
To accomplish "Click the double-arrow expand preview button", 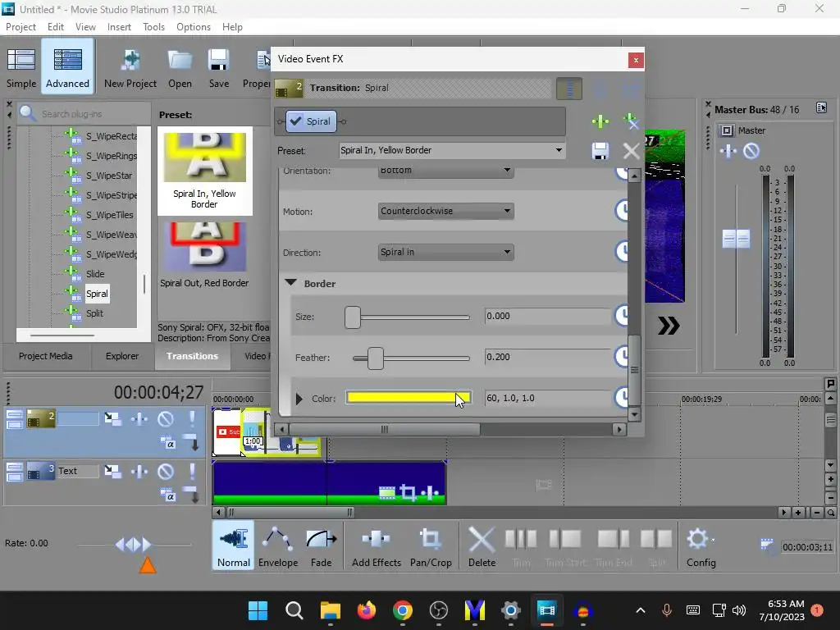I will coord(669,325).
